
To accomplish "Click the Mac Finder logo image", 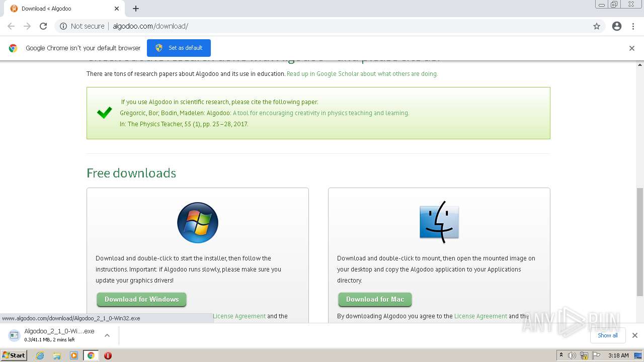I will click(x=439, y=222).
